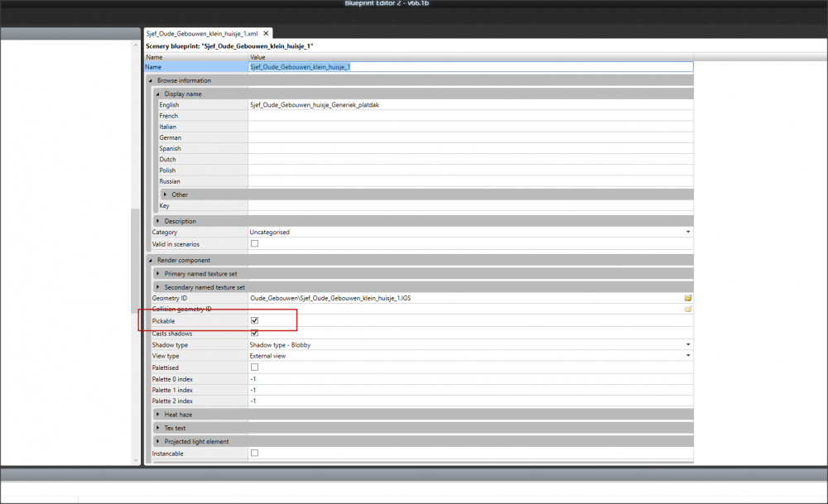Uncheck the Casts shadows checkbox
828x504 pixels.
tap(255, 333)
